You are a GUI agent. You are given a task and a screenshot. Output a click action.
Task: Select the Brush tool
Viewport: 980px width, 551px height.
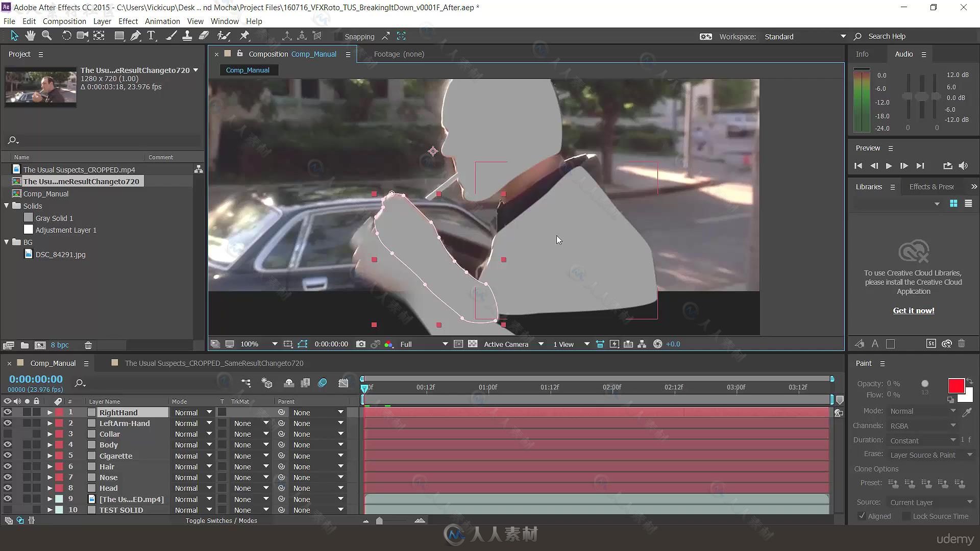point(171,36)
